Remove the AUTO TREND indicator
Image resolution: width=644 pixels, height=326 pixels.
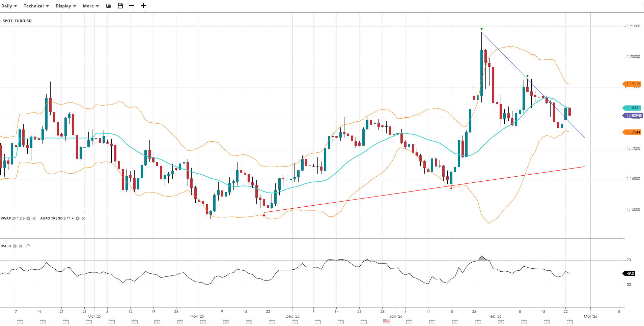pos(83,218)
